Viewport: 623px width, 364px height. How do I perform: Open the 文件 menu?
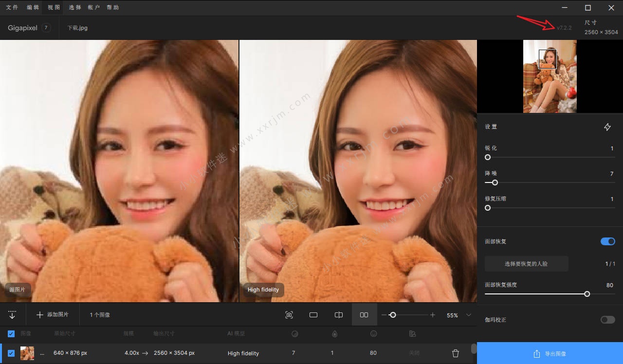[12, 7]
